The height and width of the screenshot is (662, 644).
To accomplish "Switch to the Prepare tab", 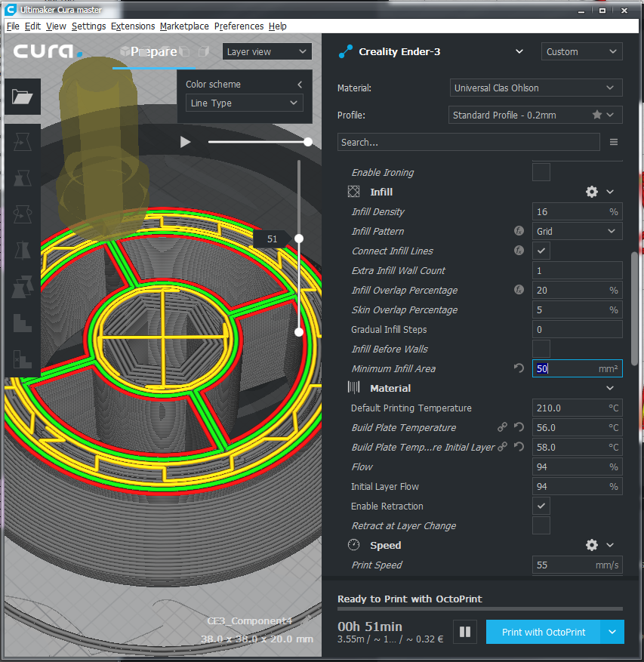I will [x=154, y=51].
